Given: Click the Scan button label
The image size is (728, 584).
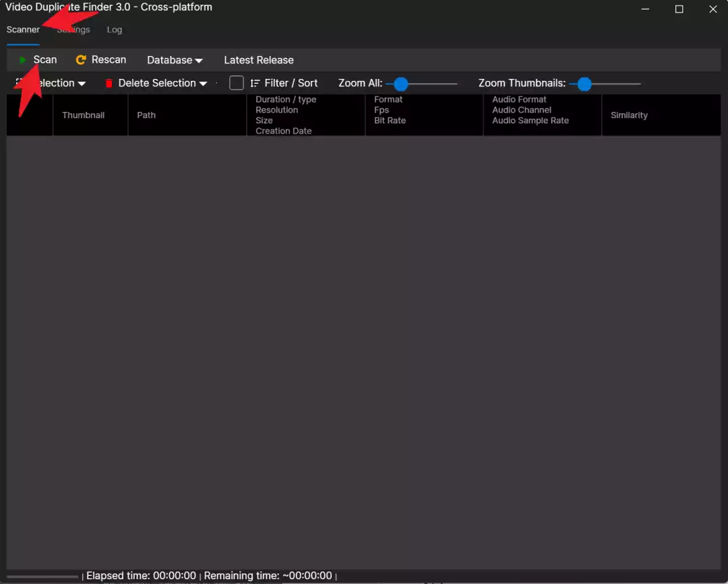Looking at the screenshot, I should [45, 60].
